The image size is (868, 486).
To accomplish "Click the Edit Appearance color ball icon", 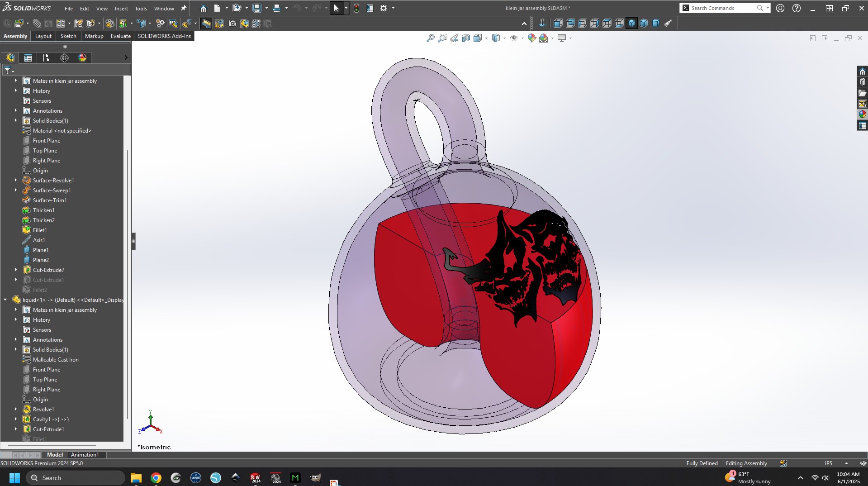I will click(532, 38).
